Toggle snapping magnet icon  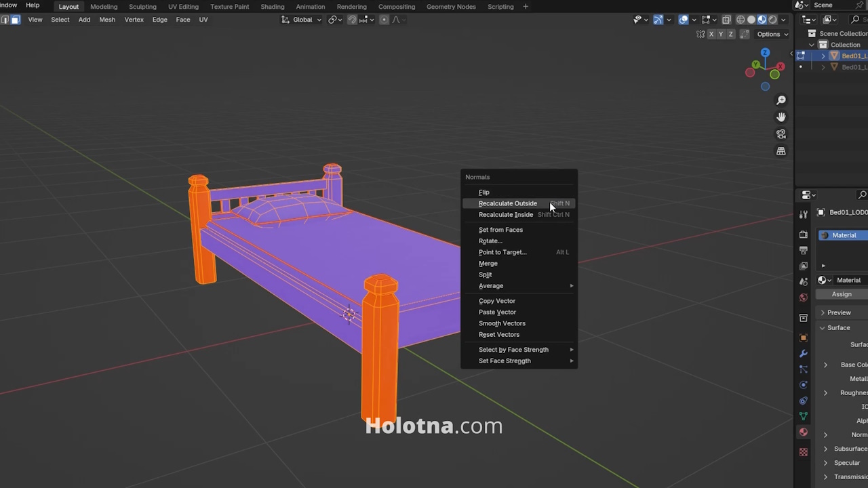point(352,20)
